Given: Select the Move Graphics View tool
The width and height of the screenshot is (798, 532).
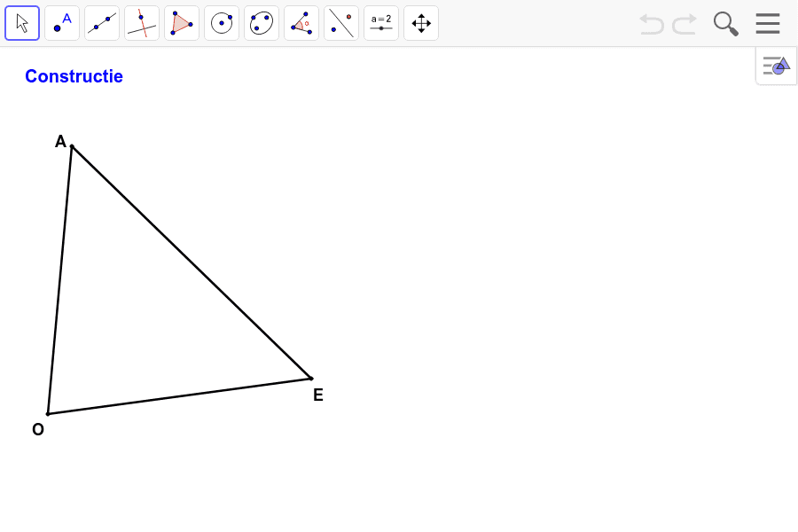Looking at the screenshot, I should 421,23.
